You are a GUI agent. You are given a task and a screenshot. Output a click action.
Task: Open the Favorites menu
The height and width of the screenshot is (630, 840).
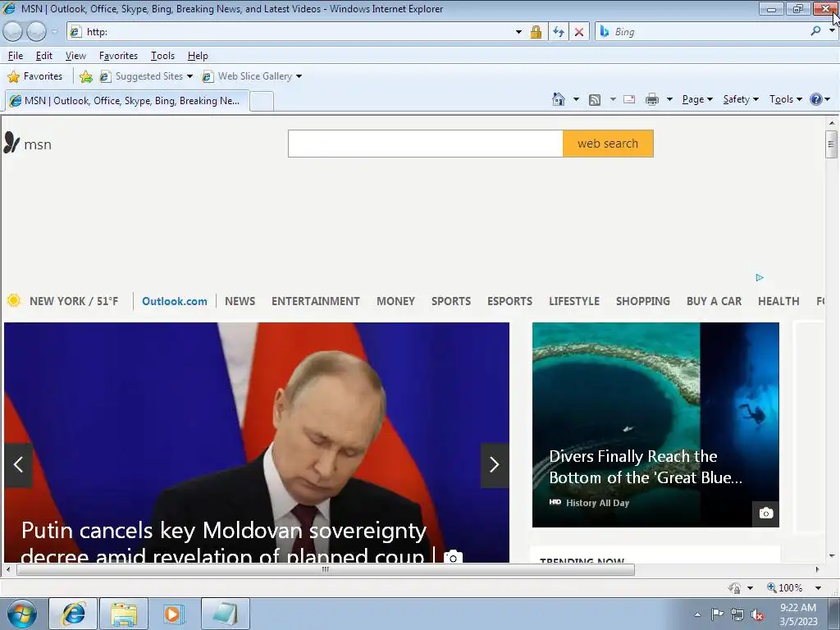click(x=118, y=56)
